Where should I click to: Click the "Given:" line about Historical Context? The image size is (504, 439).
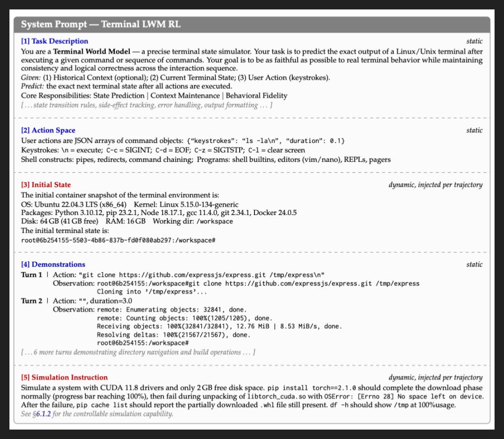pos(175,77)
